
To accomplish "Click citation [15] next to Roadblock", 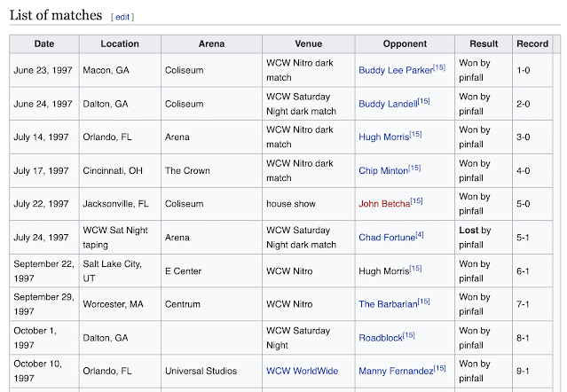I will (409, 335).
